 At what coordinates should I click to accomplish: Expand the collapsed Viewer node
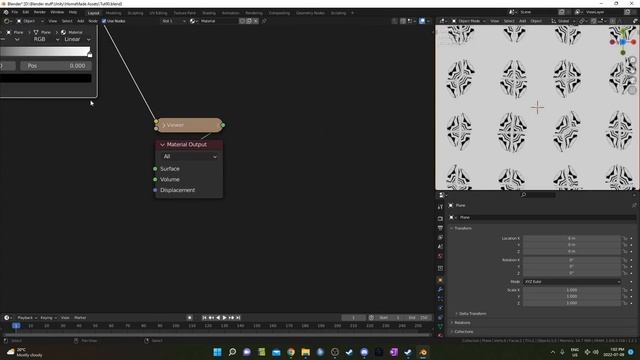point(164,125)
